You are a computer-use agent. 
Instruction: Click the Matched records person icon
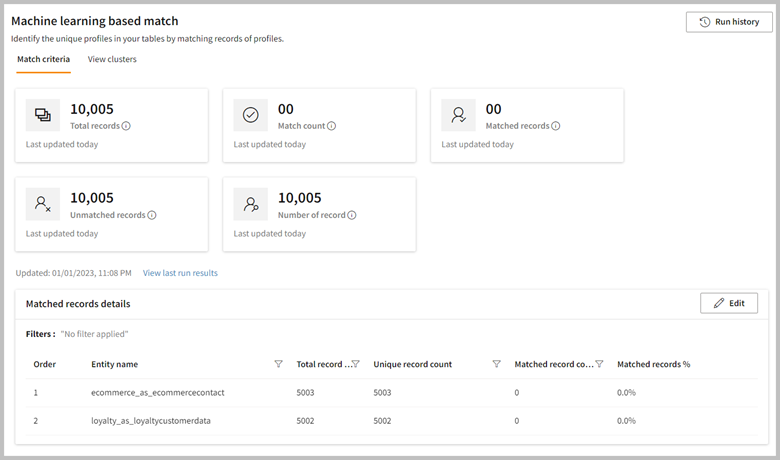pos(458,115)
